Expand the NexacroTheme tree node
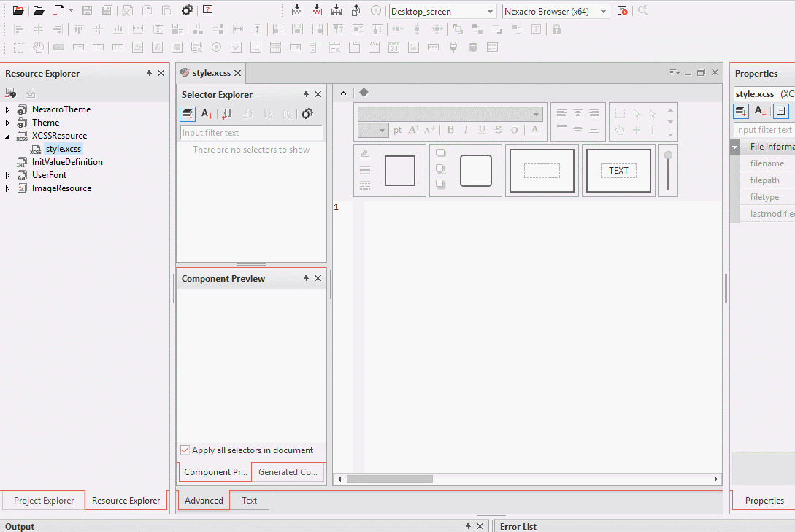The width and height of the screenshot is (795, 532). tap(8, 109)
